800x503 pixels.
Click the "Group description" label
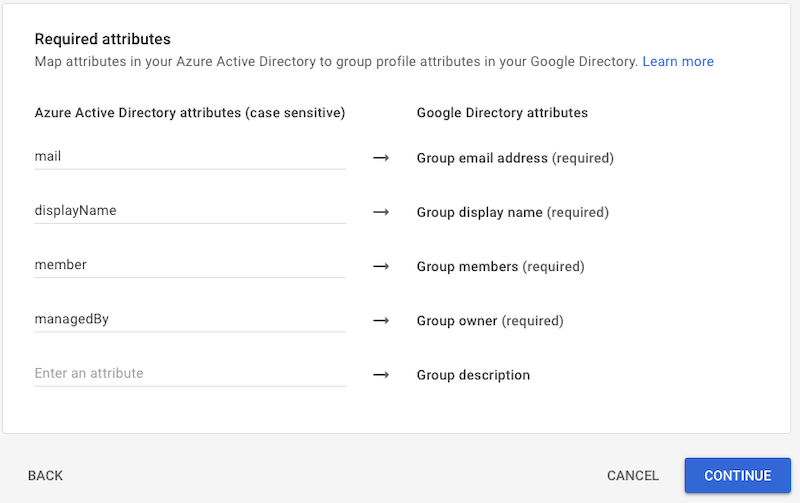[473, 375]
